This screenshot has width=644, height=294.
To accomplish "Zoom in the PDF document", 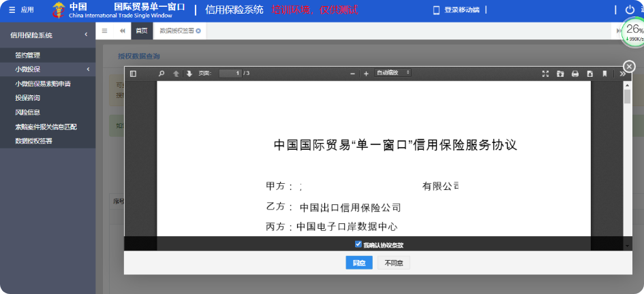I will click(366, 73).
